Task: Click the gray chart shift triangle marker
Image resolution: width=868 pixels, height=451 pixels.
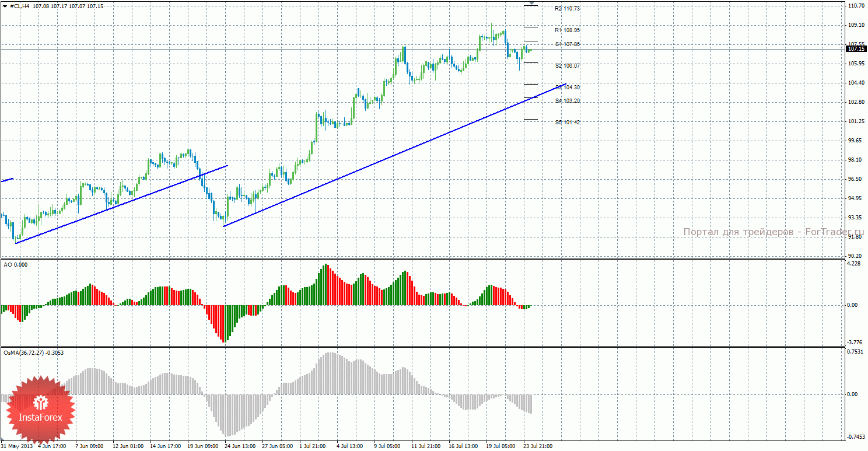Action: click(531, 4)
